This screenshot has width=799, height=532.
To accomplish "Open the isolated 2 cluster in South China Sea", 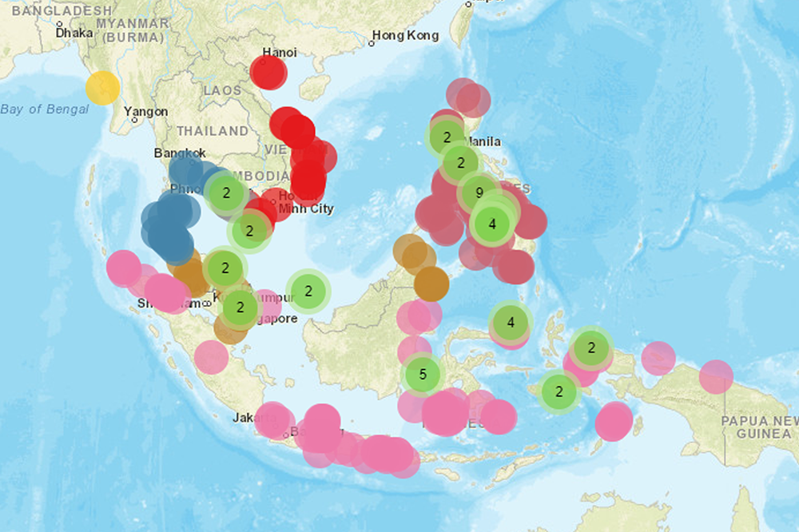I will (x=308, y=292).
